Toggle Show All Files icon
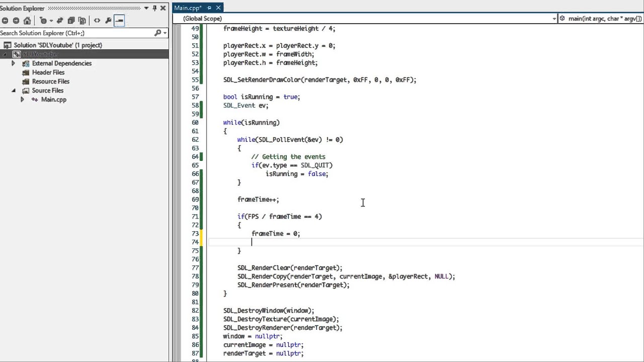 click(82, 21)
